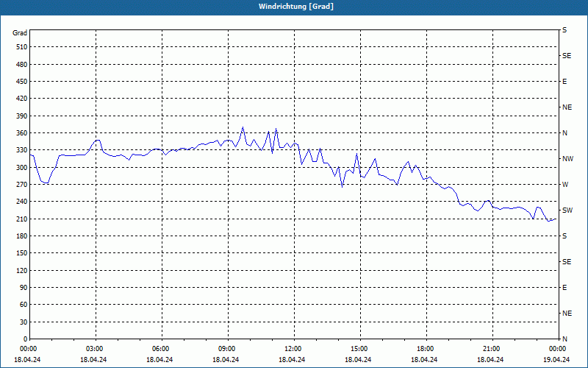Select the S compass label level with 180

564,236
